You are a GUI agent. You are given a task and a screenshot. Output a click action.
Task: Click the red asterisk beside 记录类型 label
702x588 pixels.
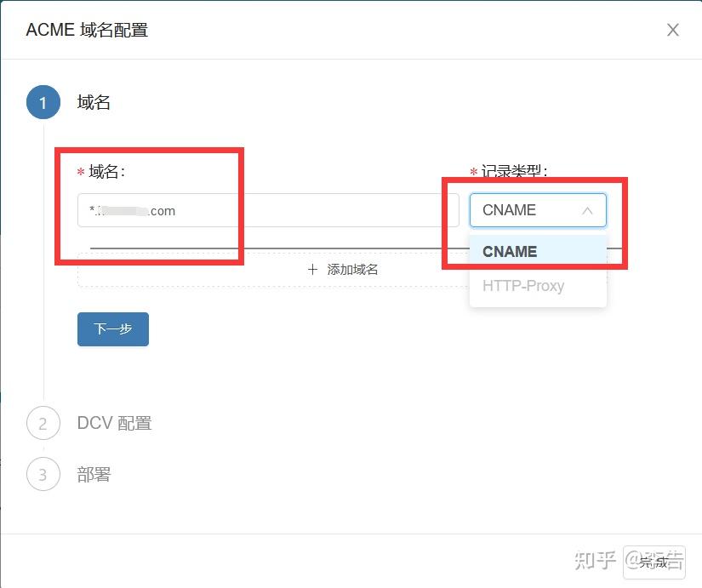click(x=473, y=171)
